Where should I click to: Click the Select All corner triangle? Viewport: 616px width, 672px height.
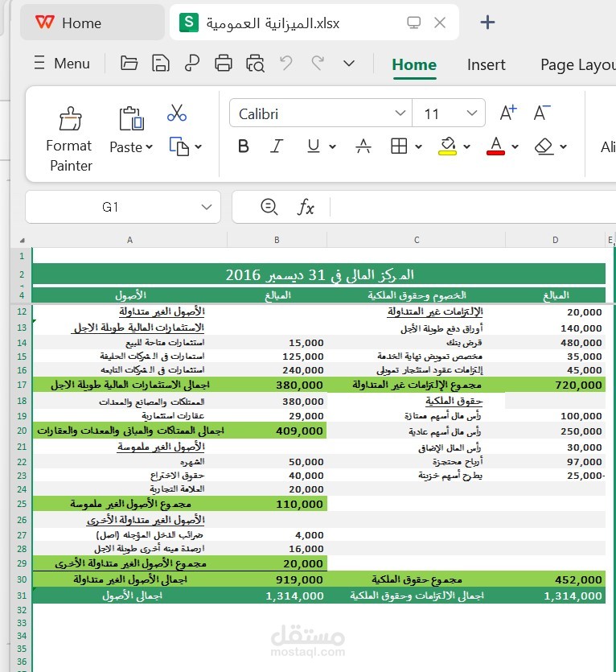click(x=22, y=241)
